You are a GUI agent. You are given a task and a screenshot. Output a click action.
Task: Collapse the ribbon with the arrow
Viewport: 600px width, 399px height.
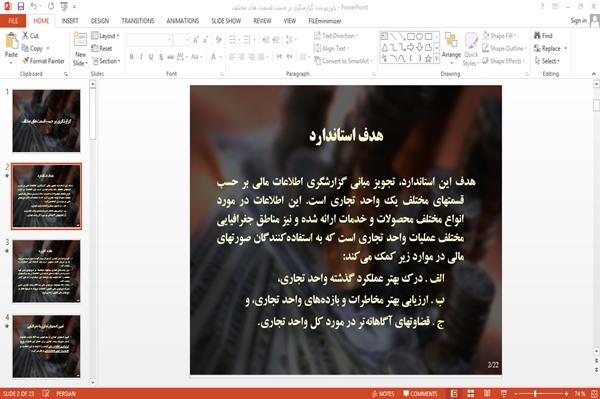click(x=594, y=74)
